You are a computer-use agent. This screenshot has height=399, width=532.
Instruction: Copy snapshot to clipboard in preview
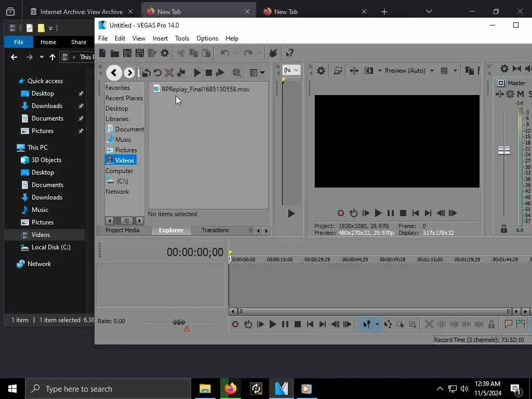470,71
